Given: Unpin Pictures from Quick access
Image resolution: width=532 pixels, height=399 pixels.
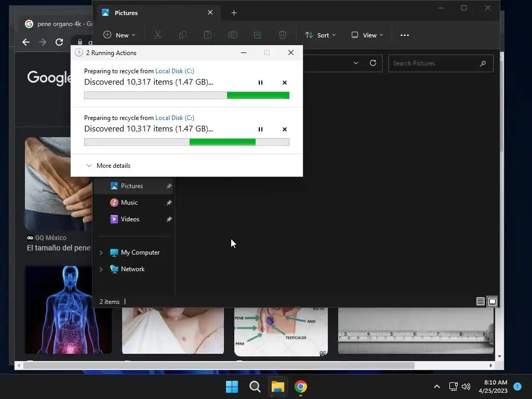Looking at the screenshot, I should click(169, 186).
